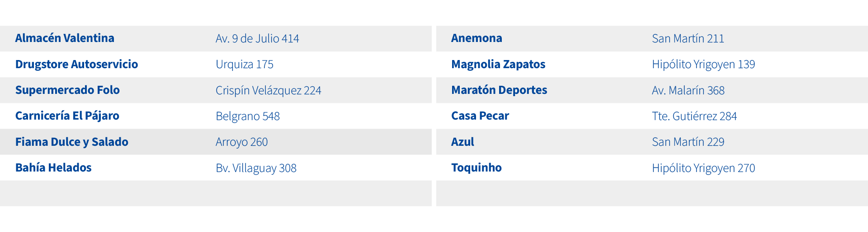Click the Av. Malarín 368 address
The width and height of the screenshot is (868, 232).
click(688, 91)
